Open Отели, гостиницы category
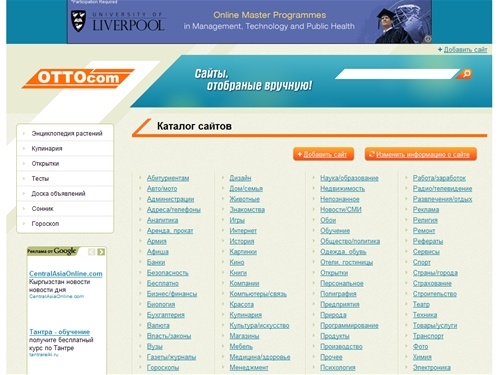The height and width of the screenshot is (375, 500). tap(347, 262)
